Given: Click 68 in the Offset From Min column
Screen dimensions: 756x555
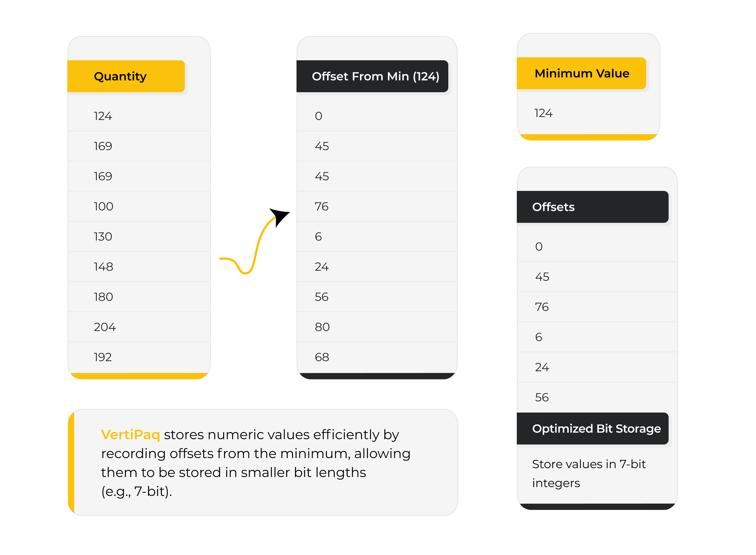Looking at the screenshot, I should pyautogui.click(x=322, y=357).
